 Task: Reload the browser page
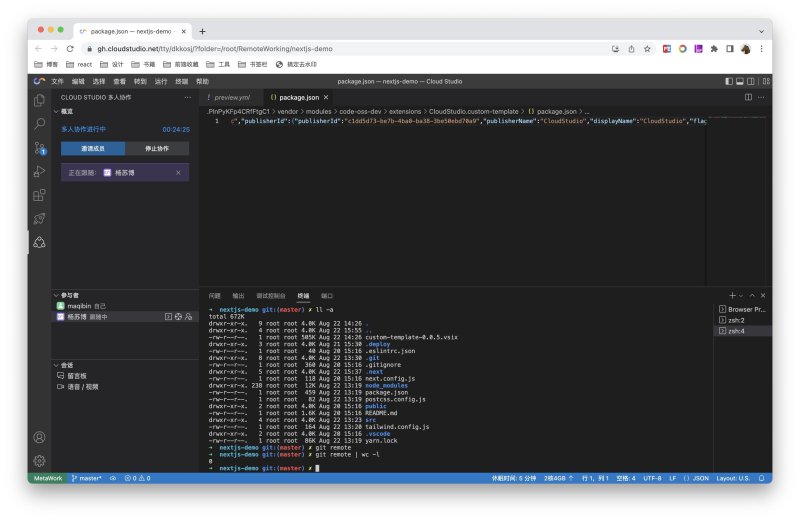pos(70,48)
